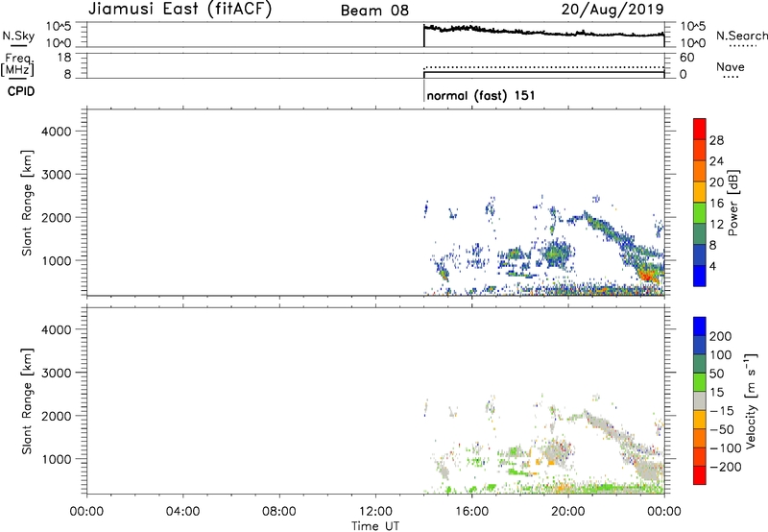Click the power colorbar '16' tick label
The width and height of the screenshot is (768, 532).
point(716,204)
